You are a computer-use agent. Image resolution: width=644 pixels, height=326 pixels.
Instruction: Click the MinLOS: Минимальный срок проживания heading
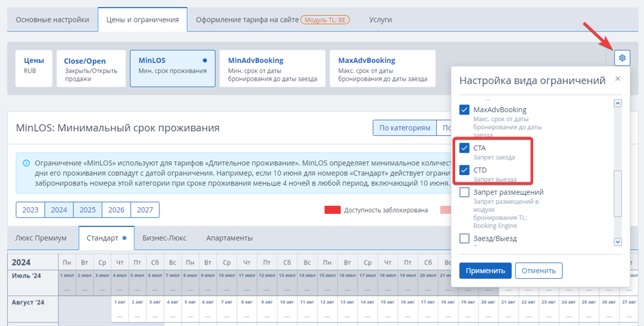click(117, 128)
